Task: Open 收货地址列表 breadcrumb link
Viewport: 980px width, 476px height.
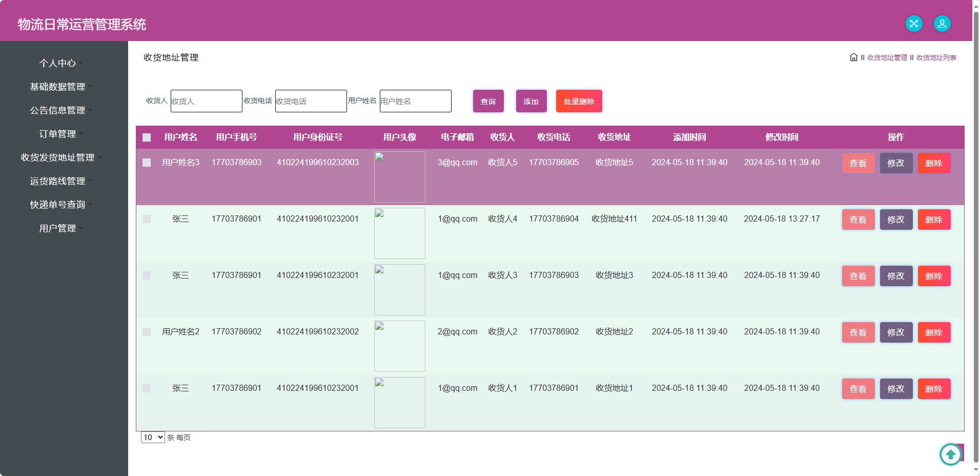Action: (935, 57)
